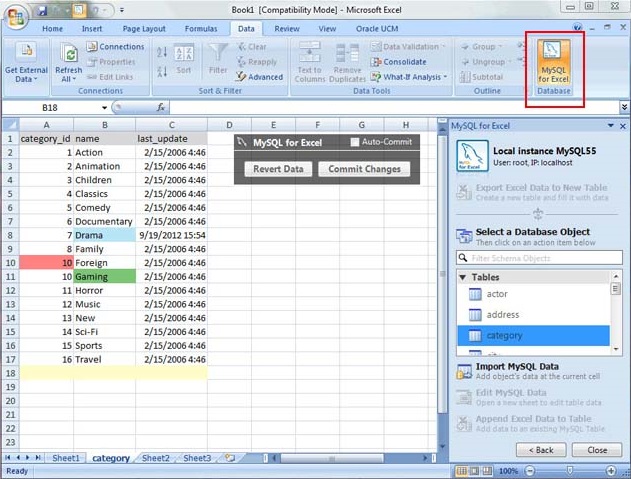Viewport: 631px width, 479px height.
Task: Open MySQL for Excel ribbon button
Action: coord(554,62)
